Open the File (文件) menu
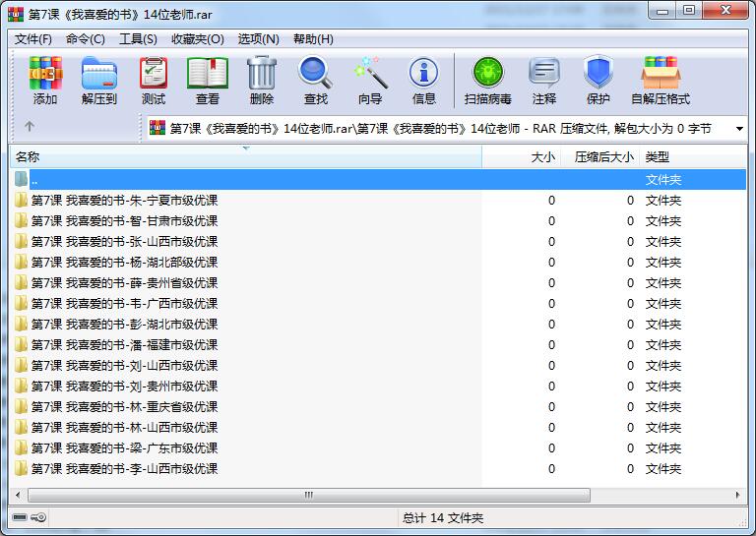This screenshot has width=756, height=536. (33, 39)
